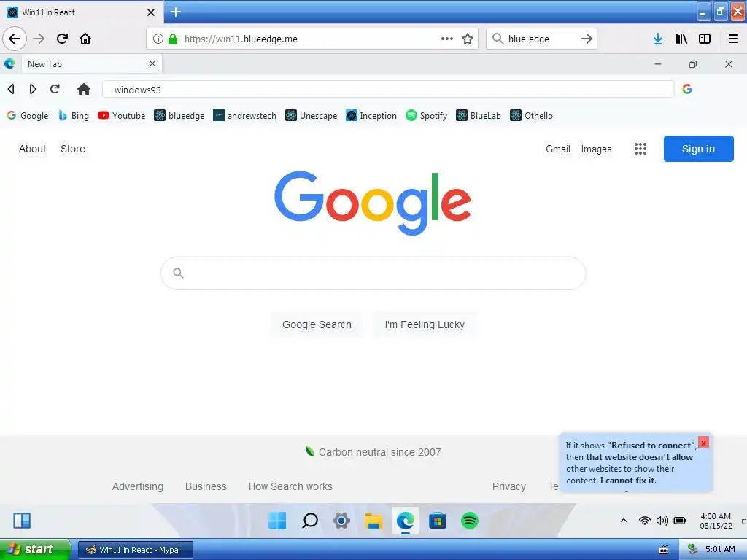Click the Win11 volume speaker icon
The image size is (747, 560).
pos(662,521)
